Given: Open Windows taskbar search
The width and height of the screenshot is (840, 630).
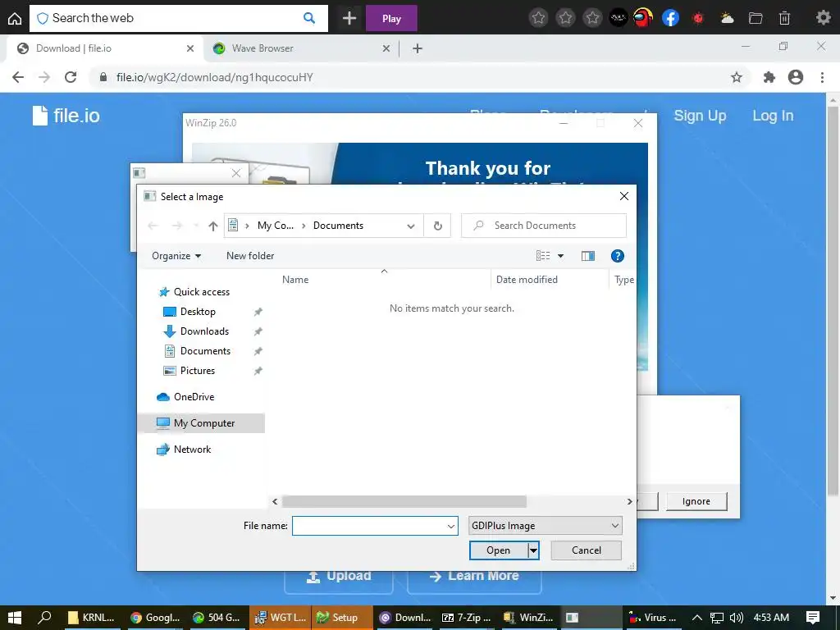Looking at the screenshot, I should [x=44, y=617].
